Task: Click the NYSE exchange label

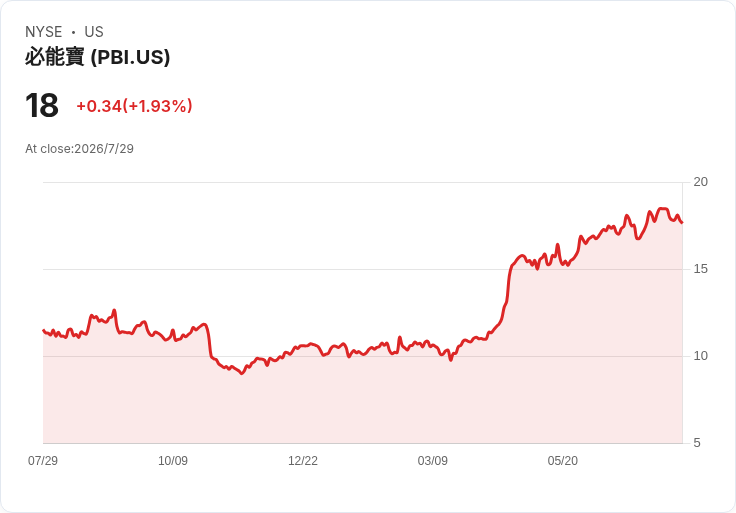Action: tap(44, 32)
